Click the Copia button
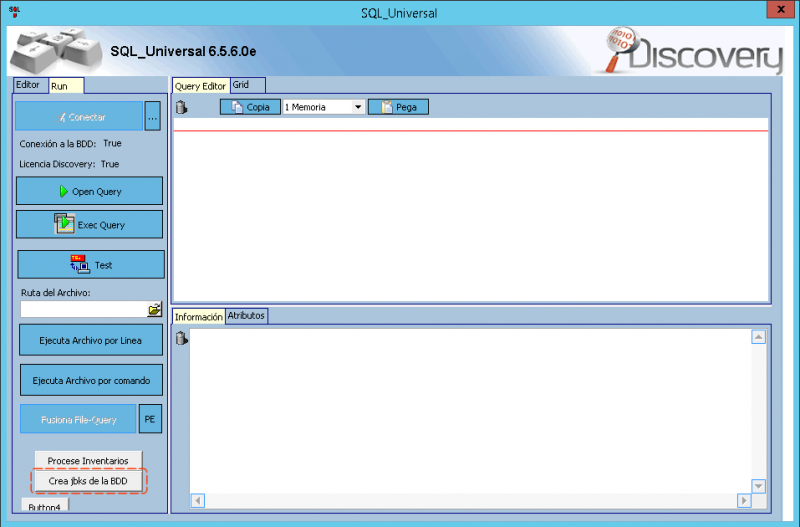800x527 pixels. (250, 107)
